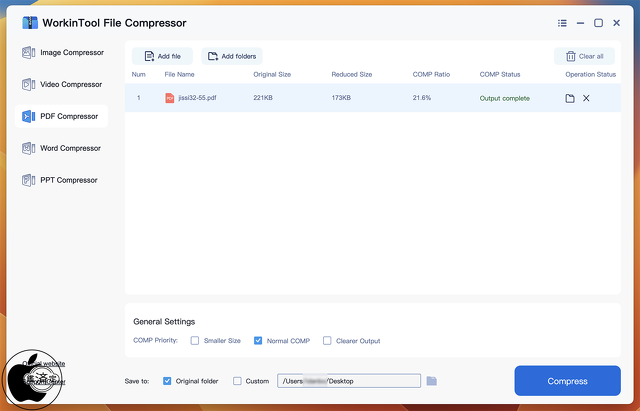Maximize the WorkinTool window
Screen dimensions: 640x411
point(598,23)
